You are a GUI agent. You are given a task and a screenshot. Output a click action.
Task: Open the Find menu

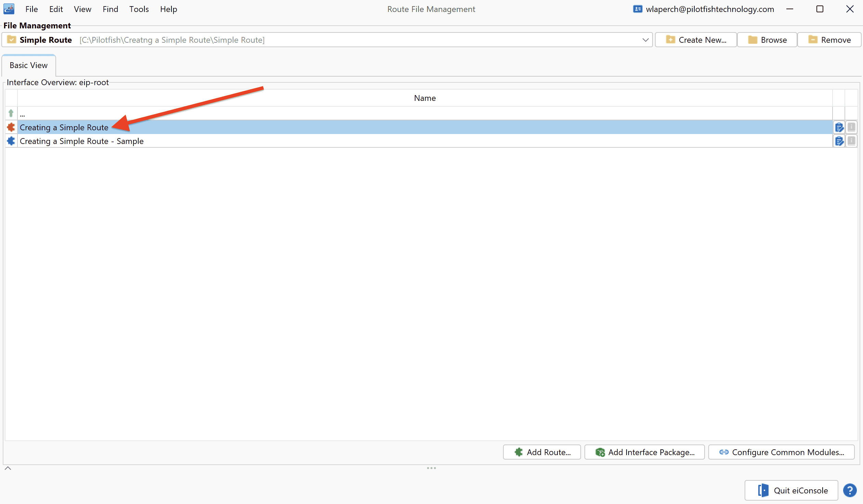click(x=110, y=9)
